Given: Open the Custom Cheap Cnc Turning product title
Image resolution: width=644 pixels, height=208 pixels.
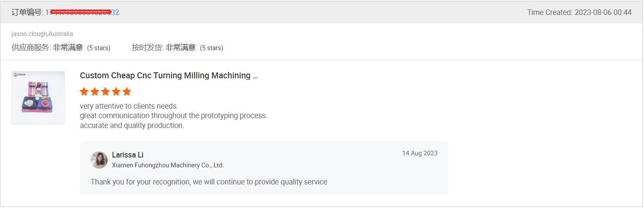Looking at the screenshot, I should (169, 75).
